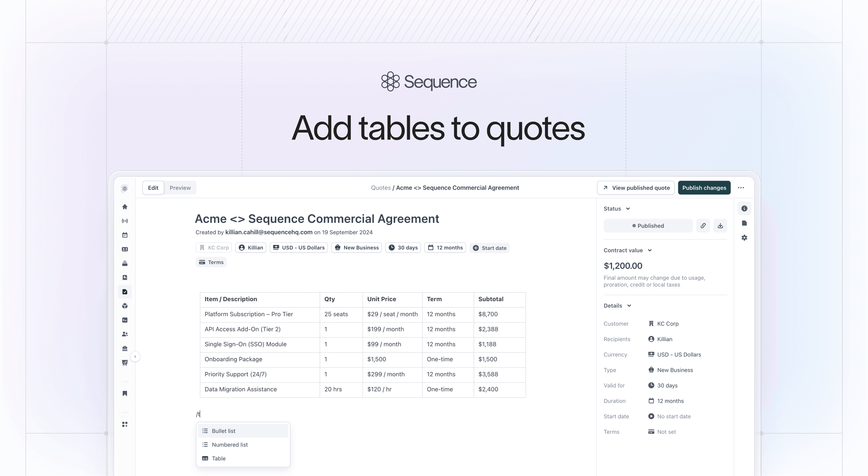Click the Onboarding Package table cell
The width and height of the screenshot is (868, 476).
233,359
